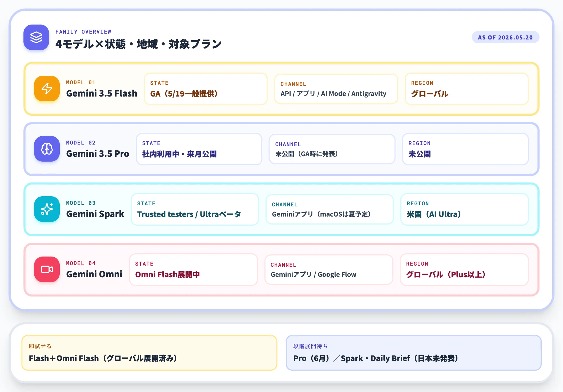This screenshot has height=392, width=563.
Task: Click Flash＋Omni Flash（グローバル展開済み）text
Action: [103, 358]
